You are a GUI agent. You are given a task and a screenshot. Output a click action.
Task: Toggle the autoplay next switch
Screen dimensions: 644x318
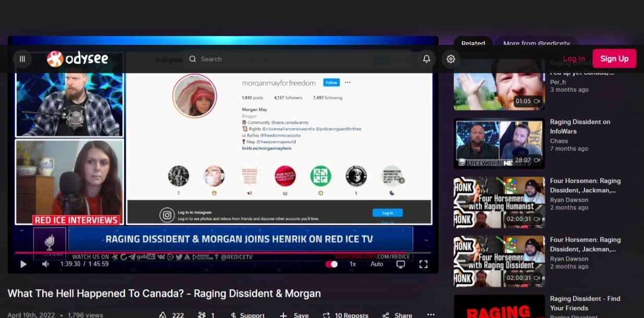331,264
